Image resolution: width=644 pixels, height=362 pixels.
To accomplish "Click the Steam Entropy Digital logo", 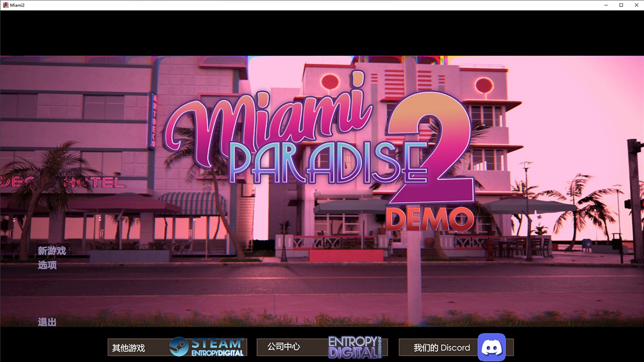I will point(207,347).
